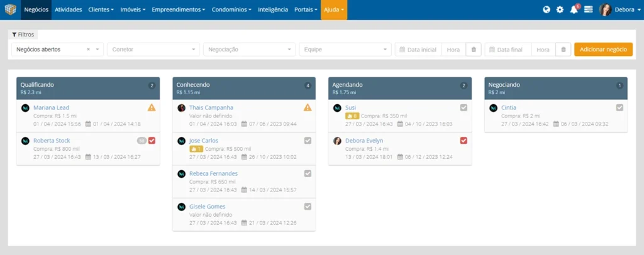Image resolution: width=644 pixels, height=255 pixels.
Task: Click the avatar on Debora Evelyn card
Action: coord(337,141)
